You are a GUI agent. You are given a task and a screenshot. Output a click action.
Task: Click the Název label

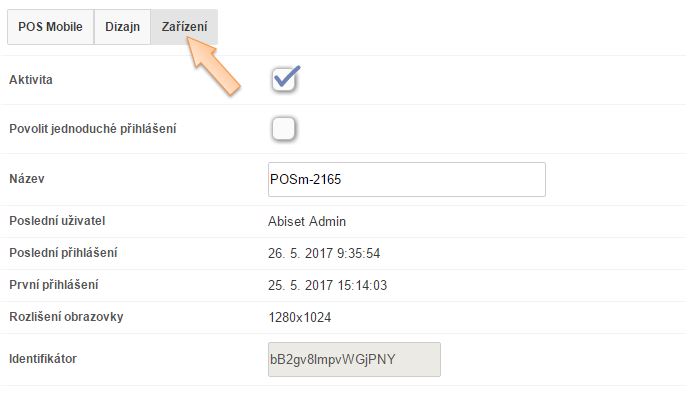(x=27, y=179)
